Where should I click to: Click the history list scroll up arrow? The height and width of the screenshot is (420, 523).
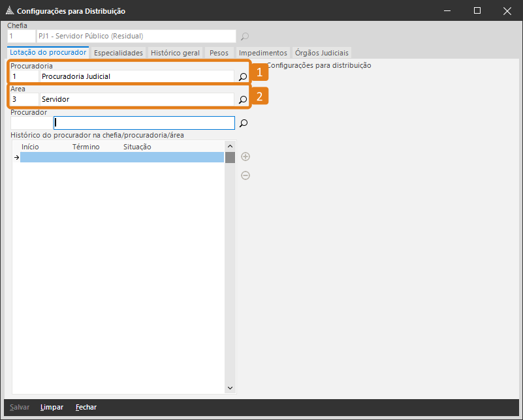[230, 146]
